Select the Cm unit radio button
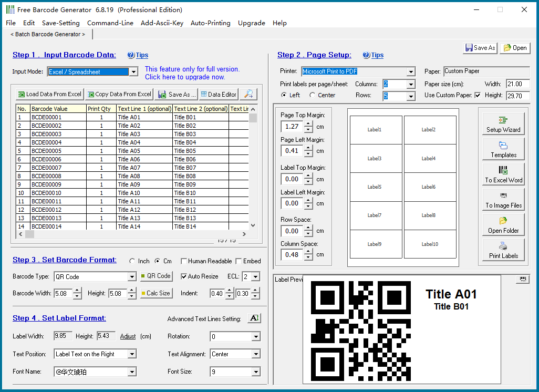Screen dimensions: 539x392 (157, 261)
